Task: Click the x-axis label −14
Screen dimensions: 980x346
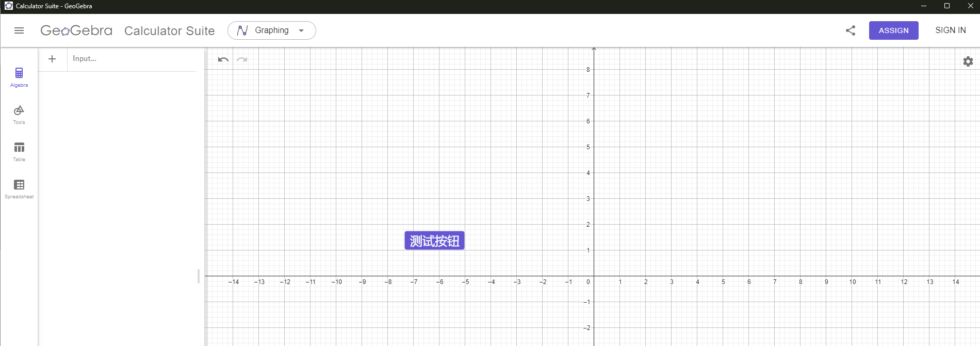Action: click(x=234, y=282)
